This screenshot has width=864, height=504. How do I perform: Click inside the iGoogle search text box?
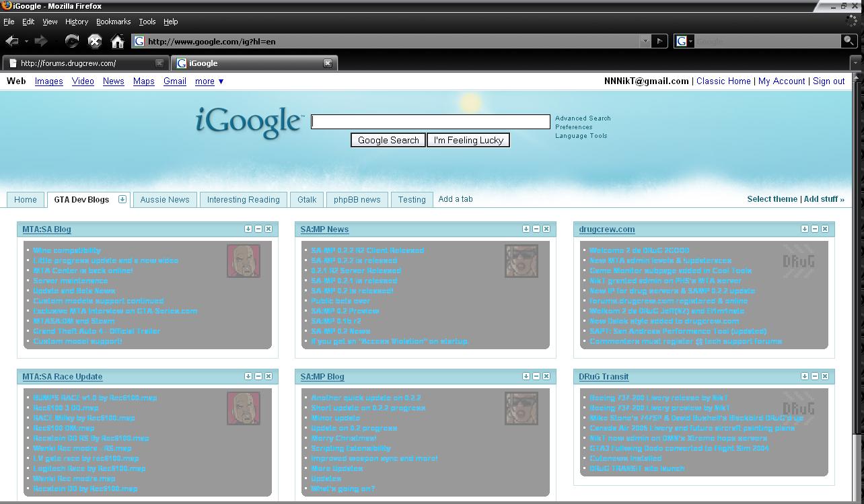coord(430,122)
